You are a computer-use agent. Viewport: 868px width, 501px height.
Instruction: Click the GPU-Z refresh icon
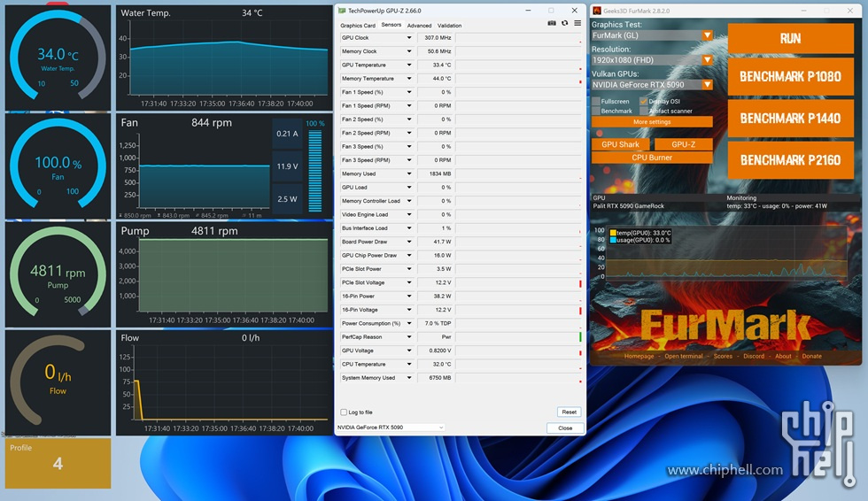click(565, 23)
